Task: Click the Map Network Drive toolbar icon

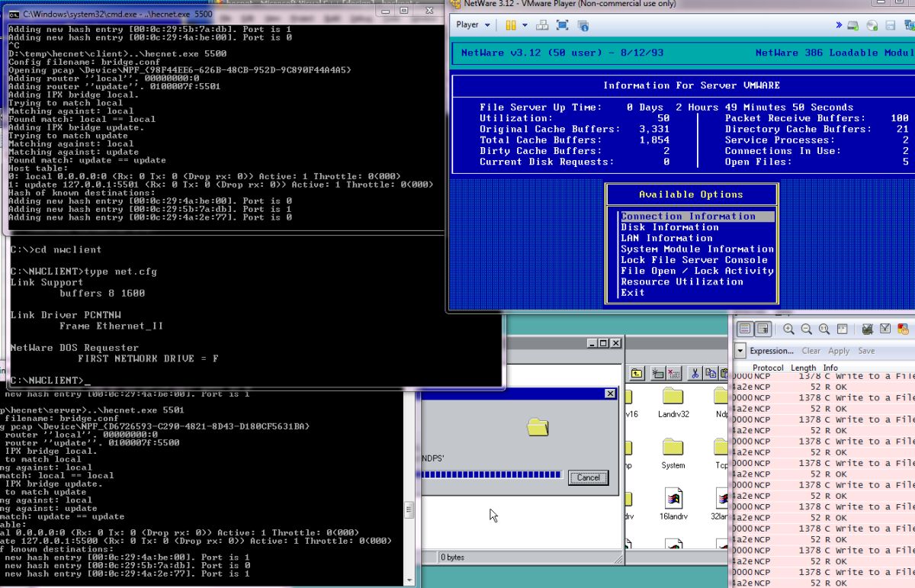Action: point(657,373)
